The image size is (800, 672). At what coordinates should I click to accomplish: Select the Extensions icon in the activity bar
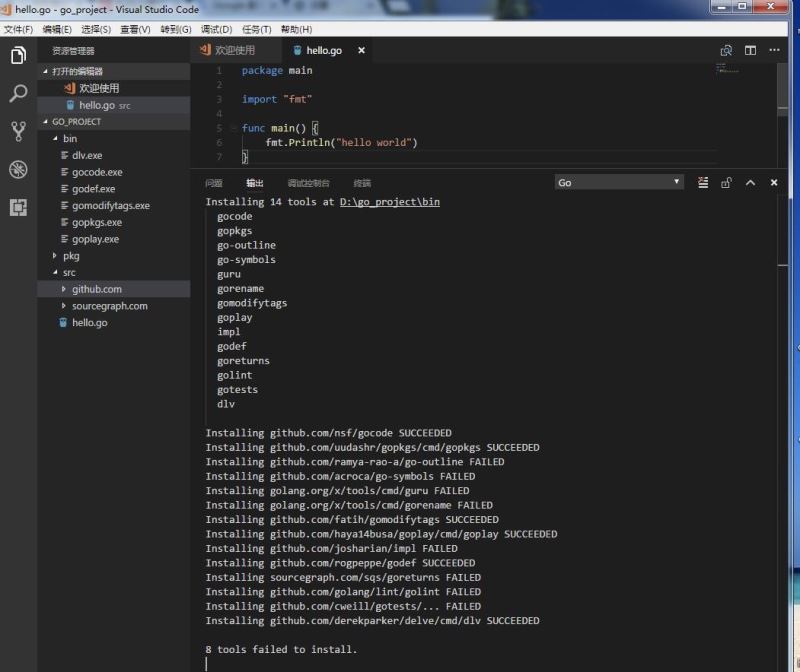17,206
